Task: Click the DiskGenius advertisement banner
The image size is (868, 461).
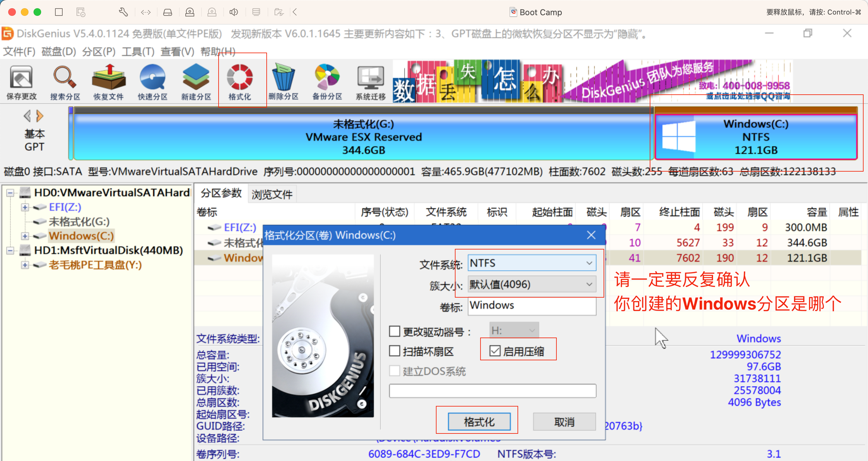Action: pyautogui.click(x=593, y=82)
